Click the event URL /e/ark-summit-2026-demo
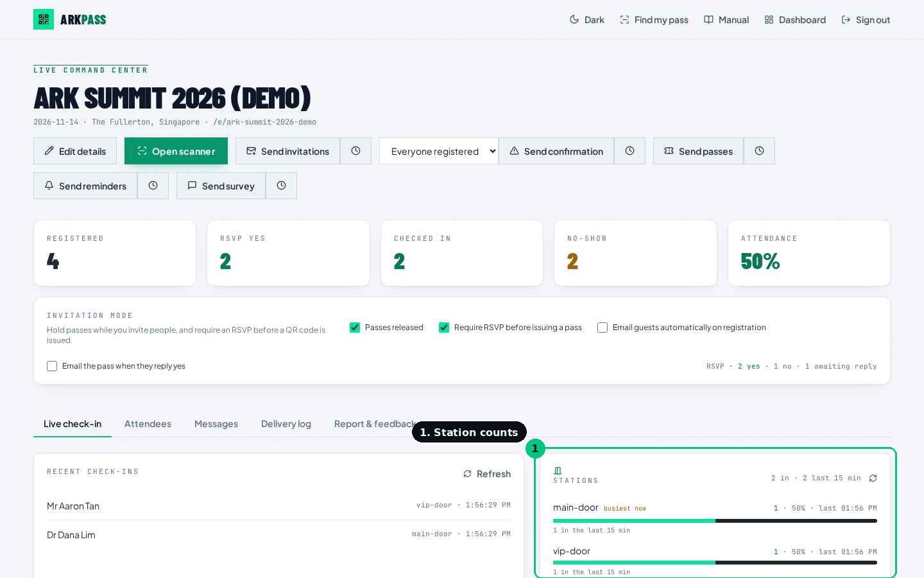The image size is (924, 578). coord(265,122)
